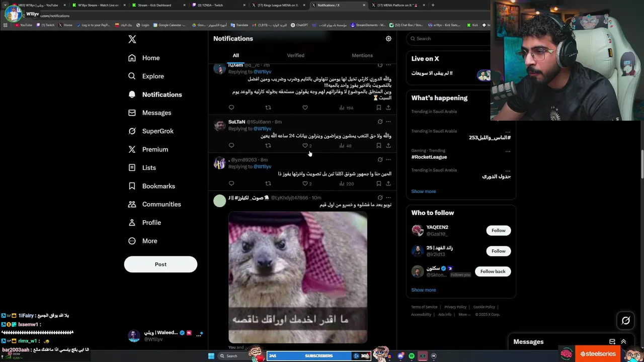Viewport: 644px width, 362px height.
Task: Follow YAQEEN2
Action: 499,230
